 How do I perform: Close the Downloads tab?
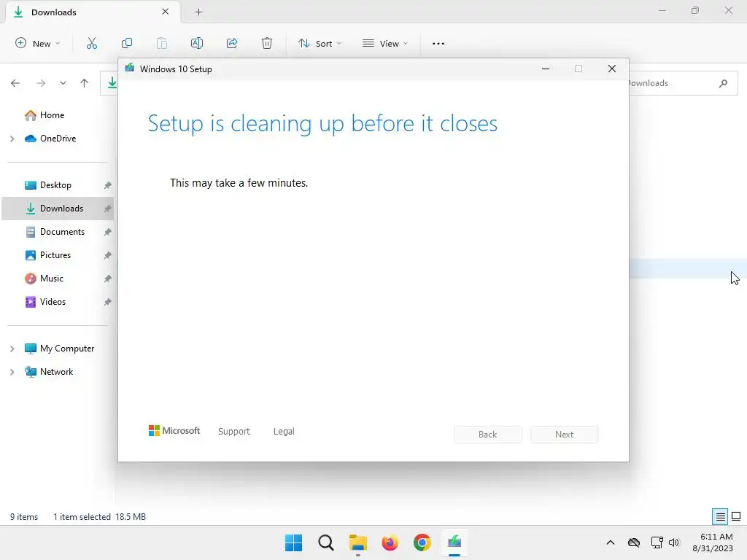coord(166,12)
